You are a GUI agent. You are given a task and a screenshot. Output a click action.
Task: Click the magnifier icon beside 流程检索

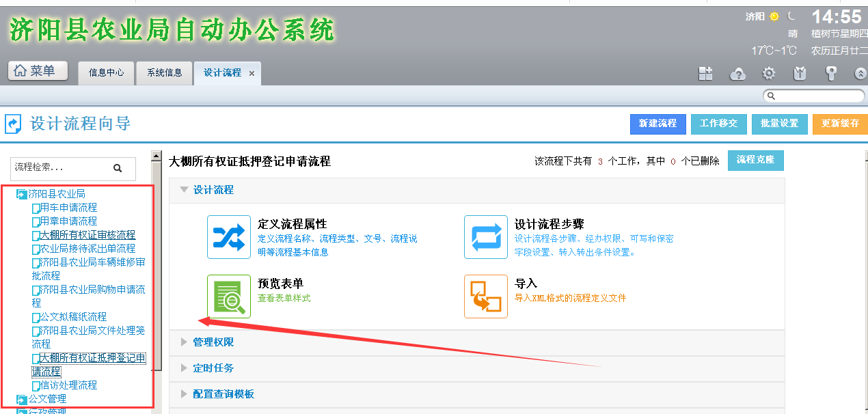118,167
